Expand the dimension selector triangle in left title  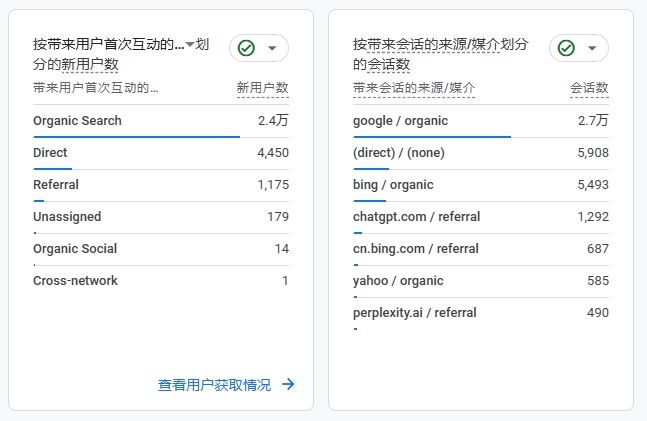point(190,44)
